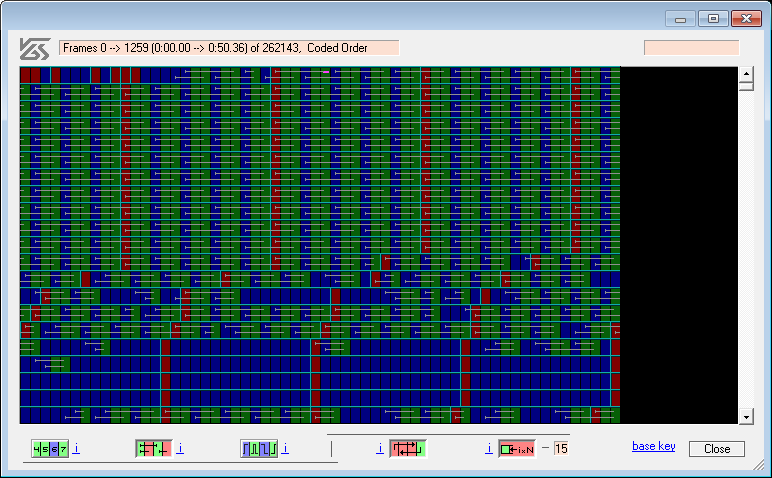Maximize the window using the title bar button
Viewport: 772px width, 478px height.
(x=713, y=19)
